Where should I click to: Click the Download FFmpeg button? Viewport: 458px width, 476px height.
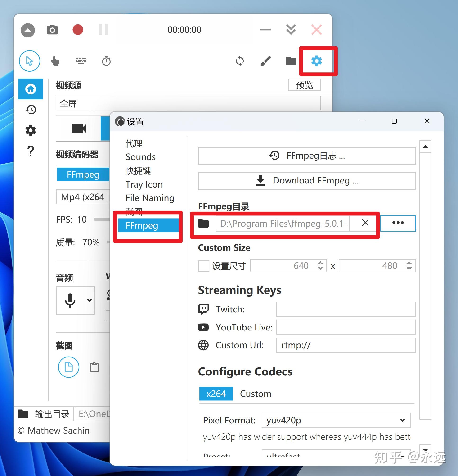[x=307, y=181]
